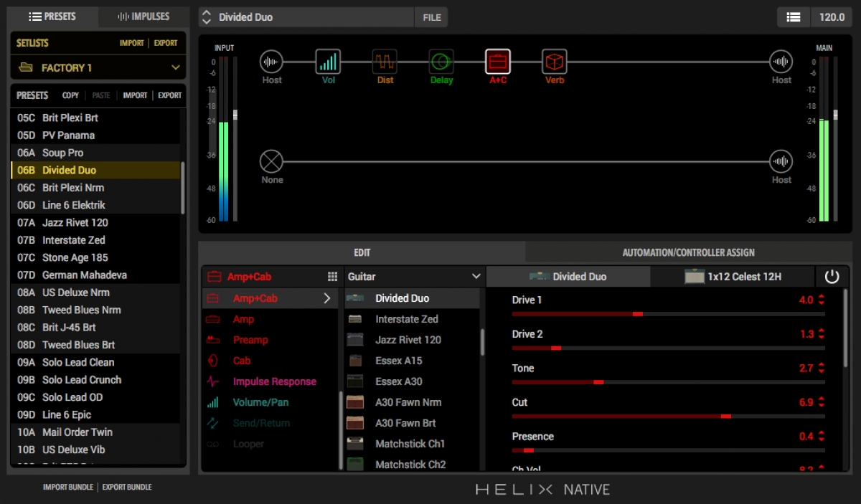This screenshot has width=861, height=504.
Task: Toggle the block bypass power button
Action: click(x=832, y=277)
